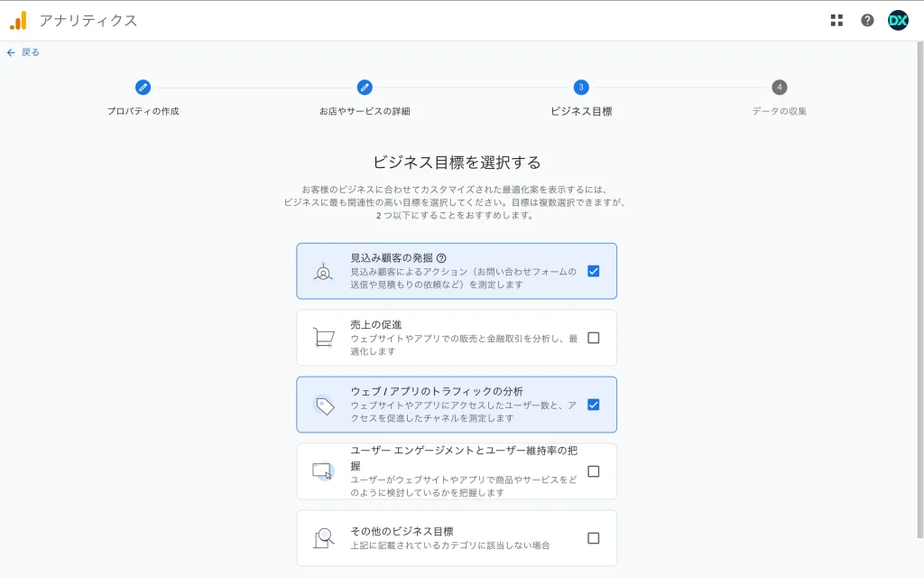Enable the ユーザー エンゲージメント checkbox
Image resolution: width=924 pixels, height=578 pixels.
[x=593, y=471]
